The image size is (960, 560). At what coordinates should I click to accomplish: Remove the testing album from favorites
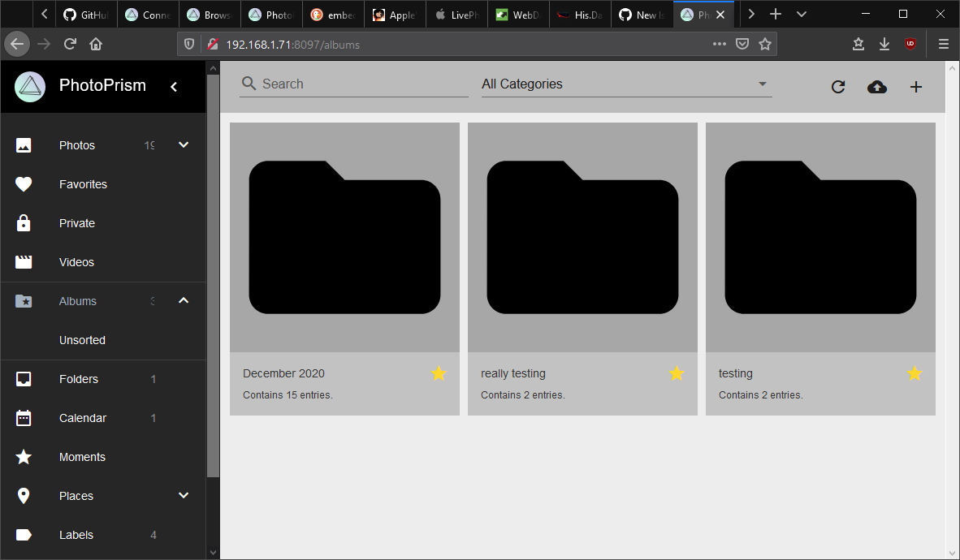coord(915,373)
